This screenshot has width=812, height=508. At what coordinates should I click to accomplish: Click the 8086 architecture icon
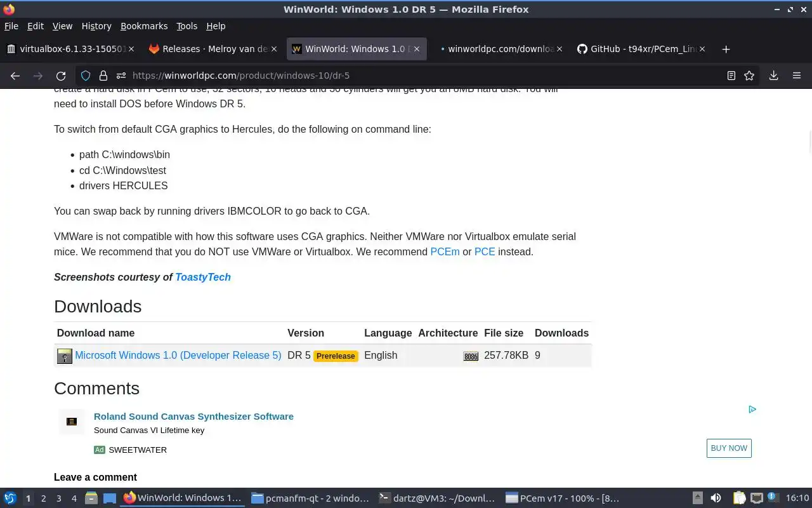[471, 356]
